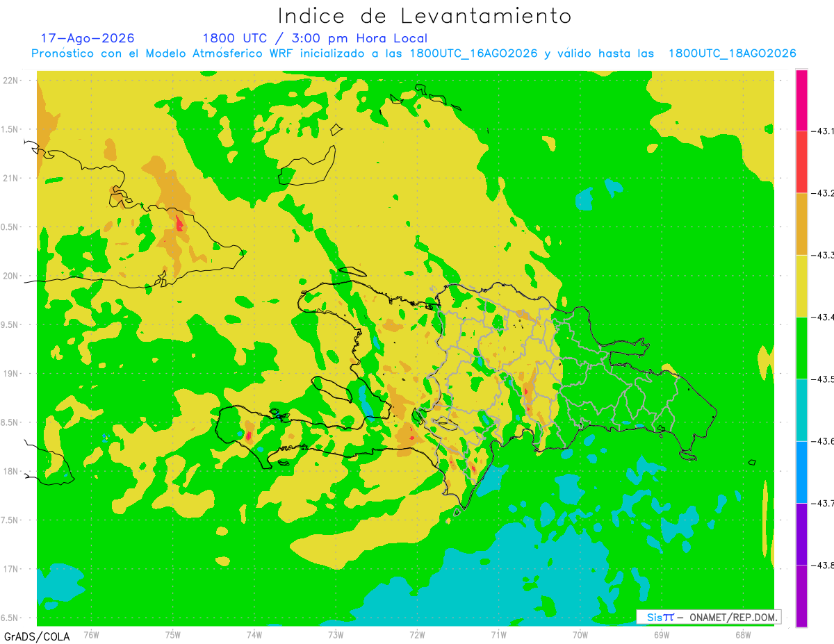Viewport: 834px width, 644px height.
Task: Click the '17N' latitude label
Action: [x=11, y=569]
